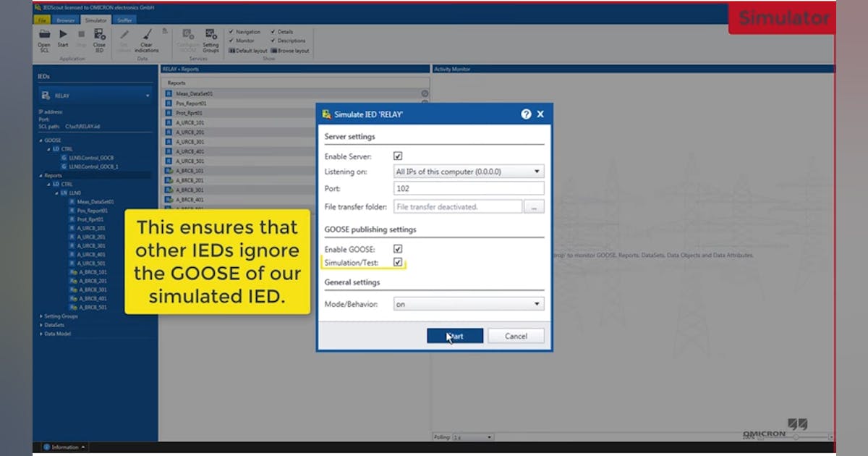
Task: Click the Close IED icon
Action: point(99,34)
